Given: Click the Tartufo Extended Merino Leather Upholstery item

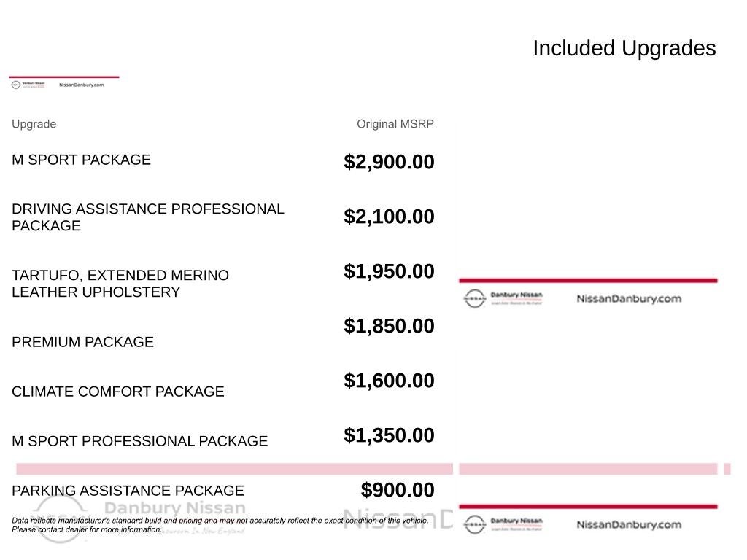Looking at the screenshot, I should (x=120, y=284).
